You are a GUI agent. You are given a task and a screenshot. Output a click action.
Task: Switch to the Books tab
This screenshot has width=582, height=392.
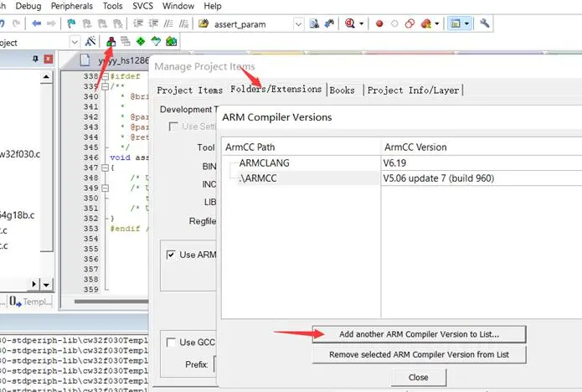click(342, 90)
